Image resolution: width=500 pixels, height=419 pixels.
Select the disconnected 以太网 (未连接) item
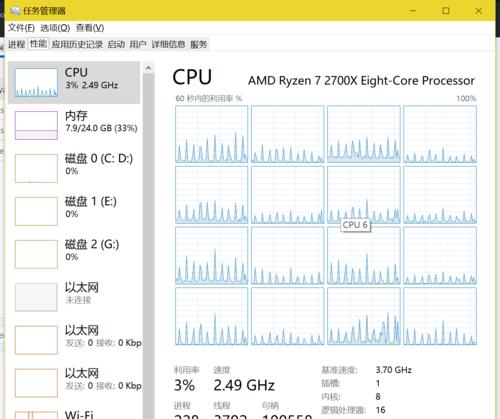(74, 297)
